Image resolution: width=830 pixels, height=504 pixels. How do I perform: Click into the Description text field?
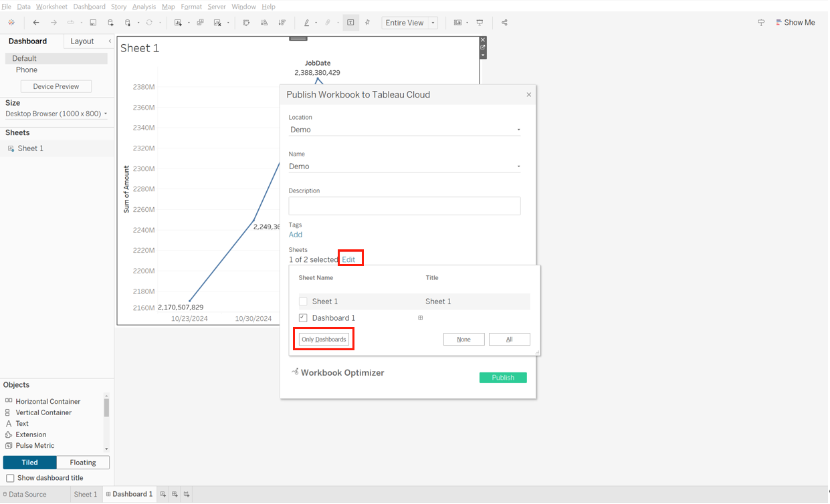tap(405, 206)
